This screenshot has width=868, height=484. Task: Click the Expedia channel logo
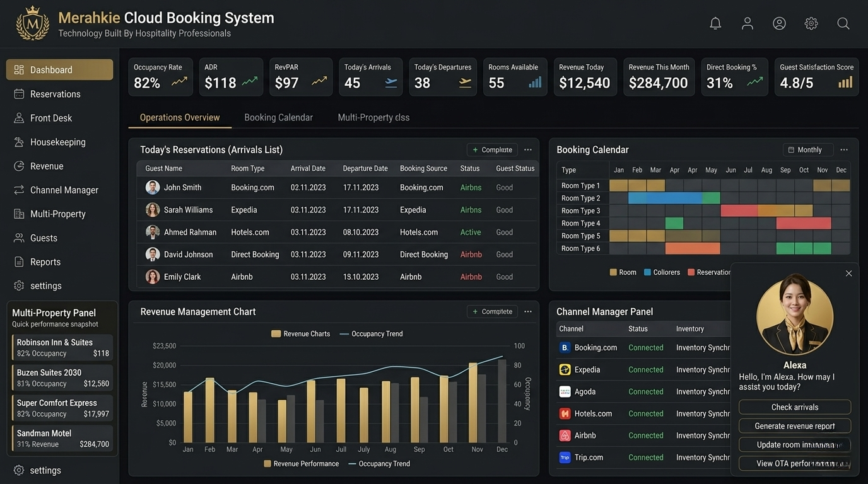(x=565, y=369)
